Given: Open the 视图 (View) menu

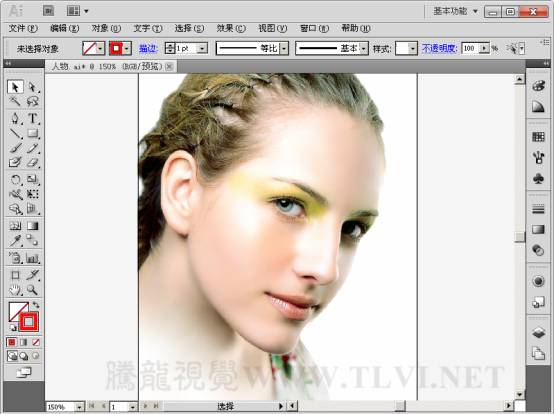Looking at the screenshot, I should tap(272, 28).
